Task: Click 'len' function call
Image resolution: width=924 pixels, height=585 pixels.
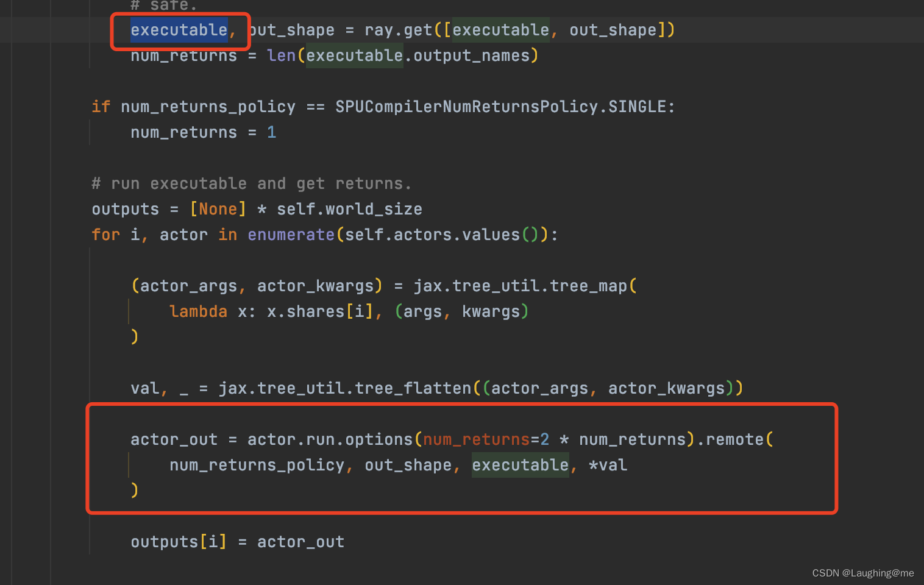Action: tap(281, 55)
